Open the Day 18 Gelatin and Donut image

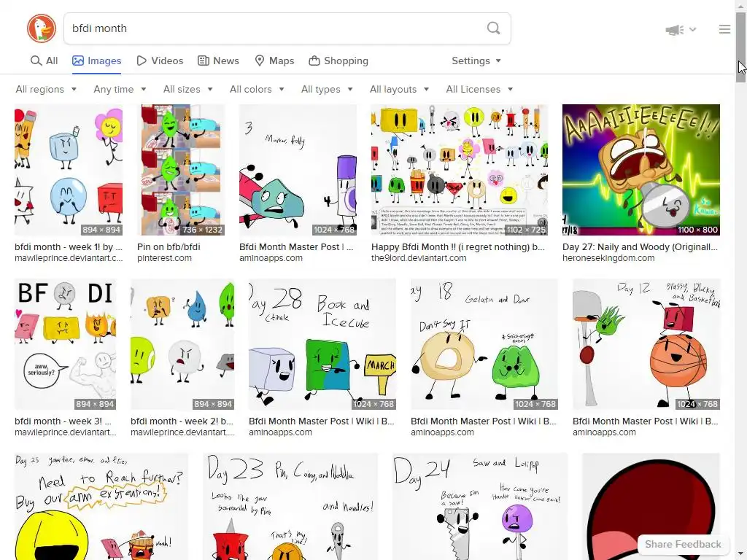484,344
